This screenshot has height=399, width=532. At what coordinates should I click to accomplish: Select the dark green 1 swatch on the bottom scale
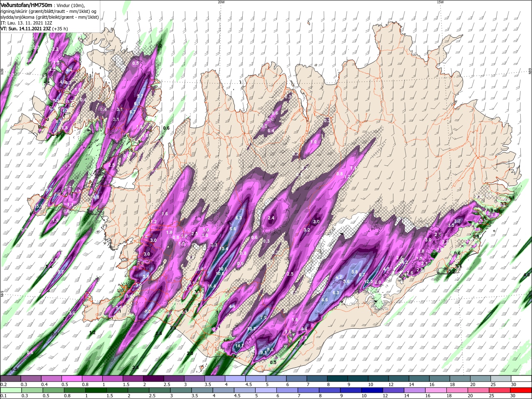(x=96, y=390)
